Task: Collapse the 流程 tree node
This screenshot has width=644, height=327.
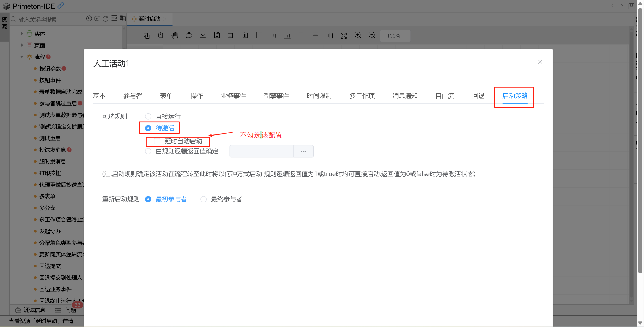Action: [22, 57]
